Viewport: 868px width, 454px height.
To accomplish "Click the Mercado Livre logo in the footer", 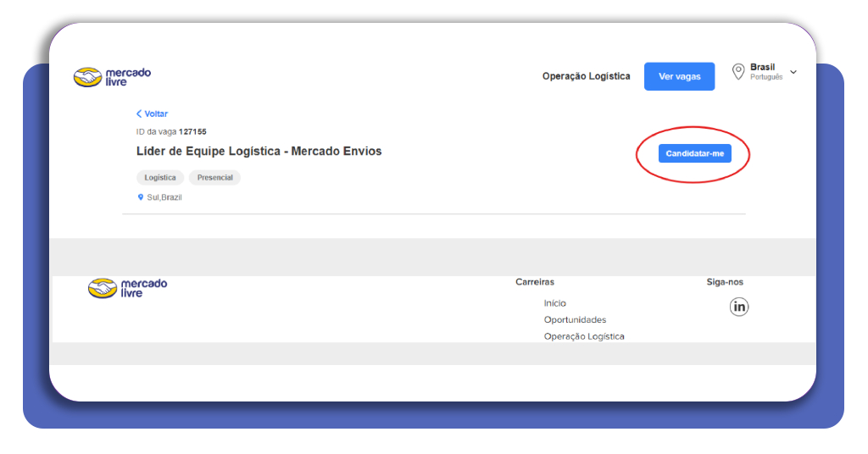I will tap(127, 288).
